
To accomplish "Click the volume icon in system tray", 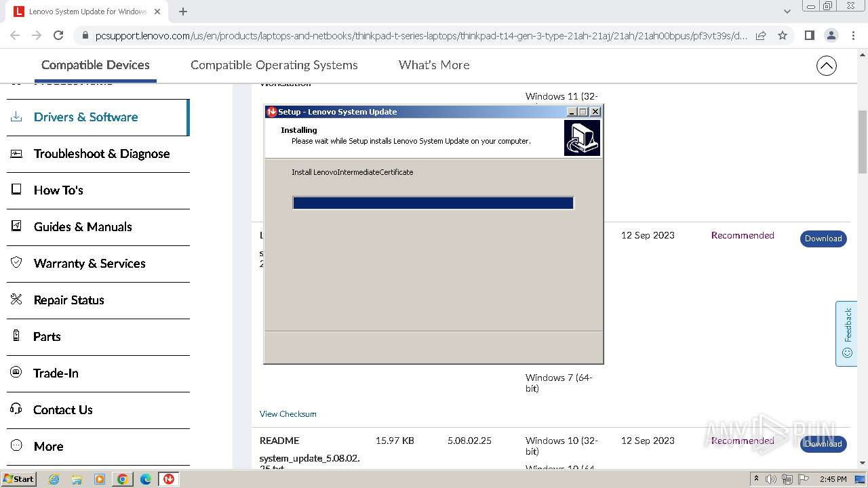I will pos(771,479).
